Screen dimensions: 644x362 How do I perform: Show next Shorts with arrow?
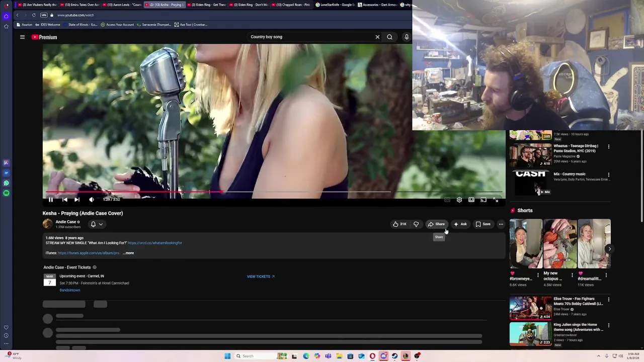pos(609,249)
